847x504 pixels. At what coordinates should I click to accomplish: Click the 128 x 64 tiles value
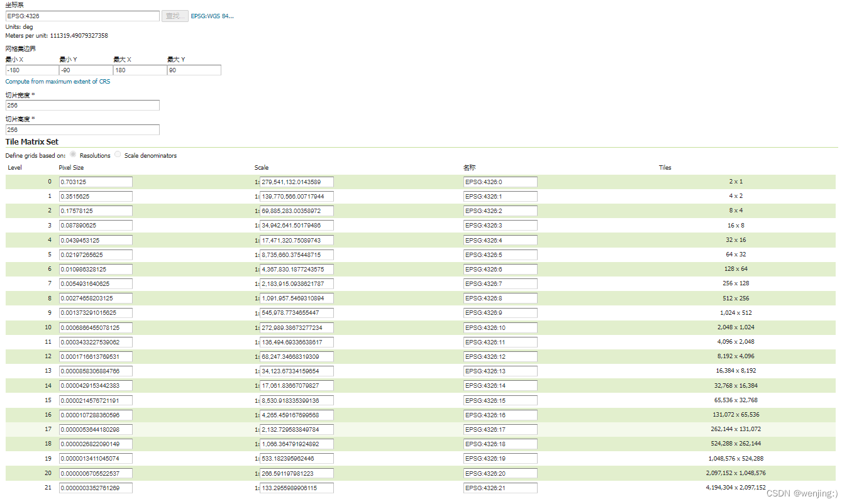736,269
